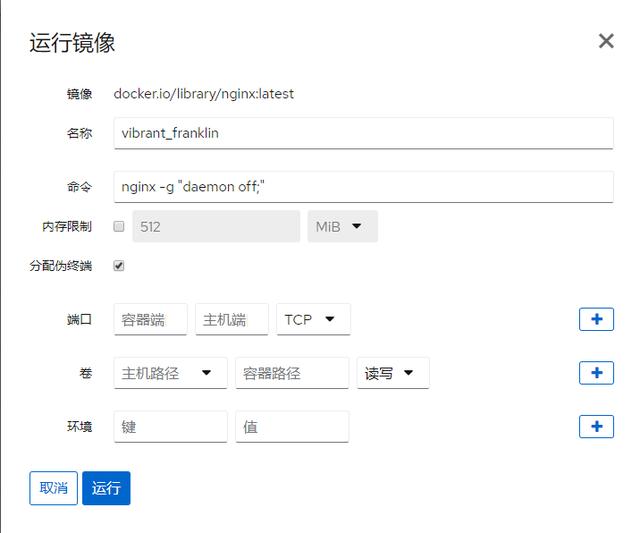The width and height of the screenshot is (640, 533).
Task: Click the 512 memory limit field
Action: [x=216, y=227]
